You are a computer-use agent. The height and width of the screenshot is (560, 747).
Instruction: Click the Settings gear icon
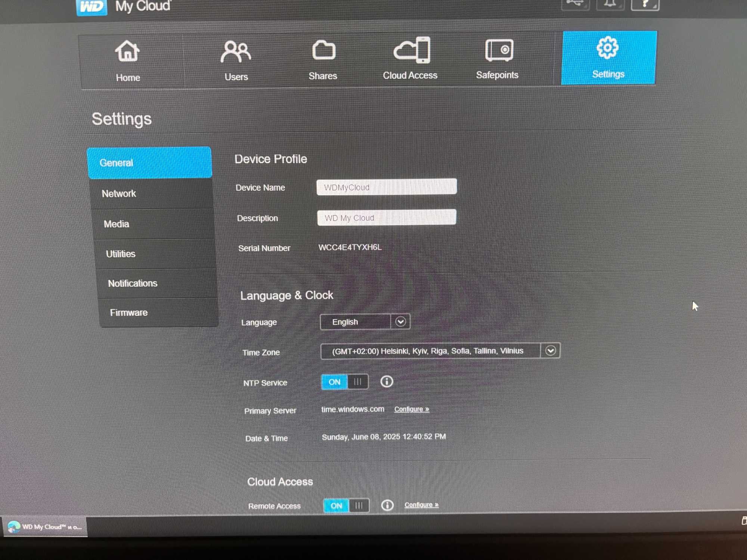tap(608, 47)
